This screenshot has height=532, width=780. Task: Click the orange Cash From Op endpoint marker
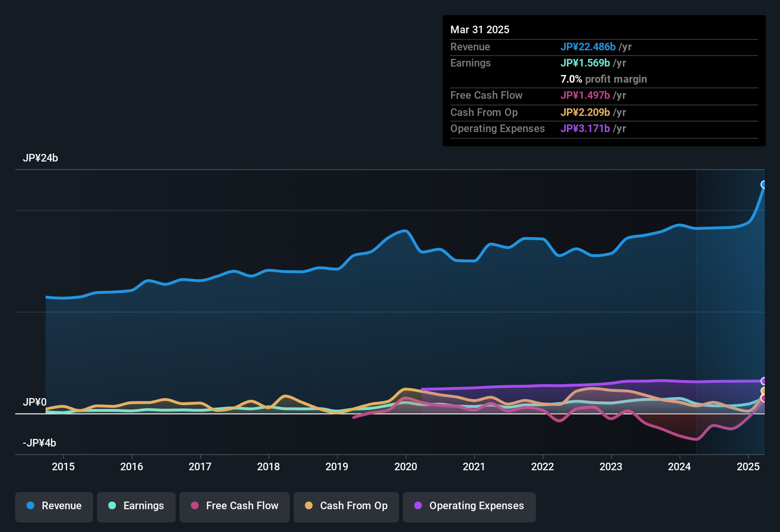pyautogui.click(x=764, y=391)
